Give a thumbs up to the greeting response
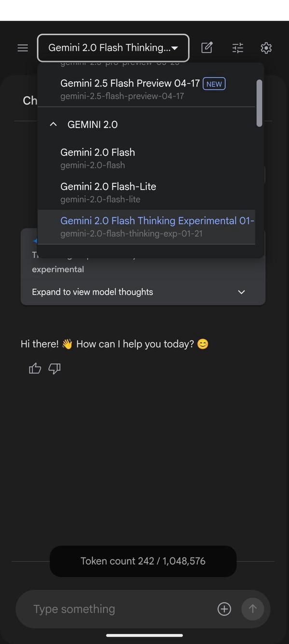 point(34,368)
